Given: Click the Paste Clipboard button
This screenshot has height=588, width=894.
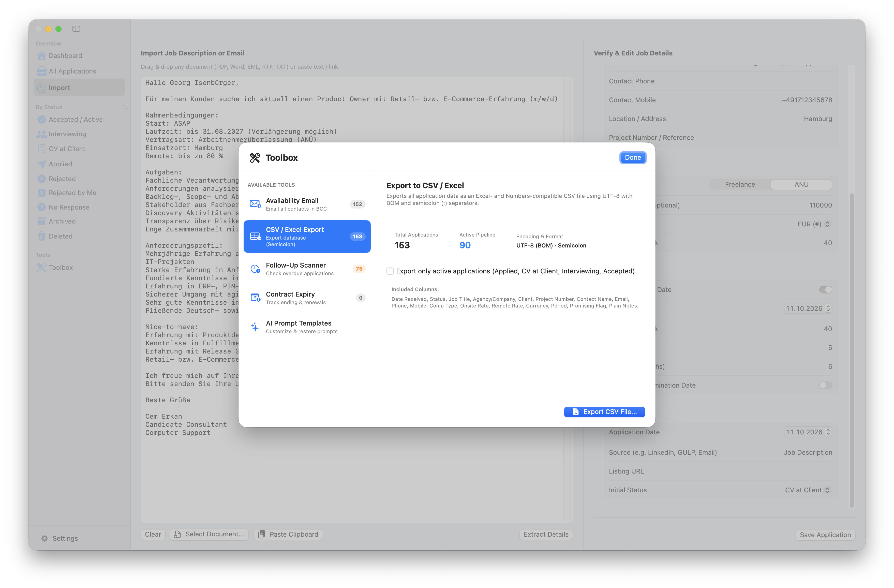Looking at the screenshot, I should click(x=288, y=534).
